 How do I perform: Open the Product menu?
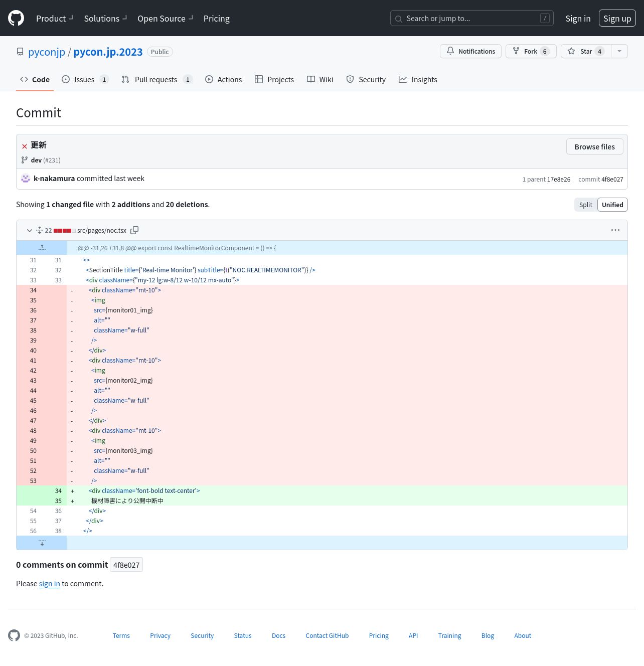pyautogui.click(x=55, y=19)
